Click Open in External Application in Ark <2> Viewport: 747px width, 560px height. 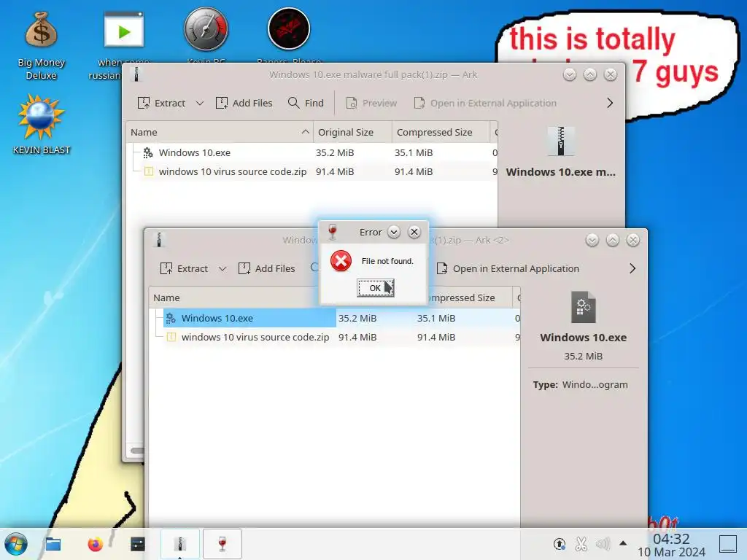(508, 268)
